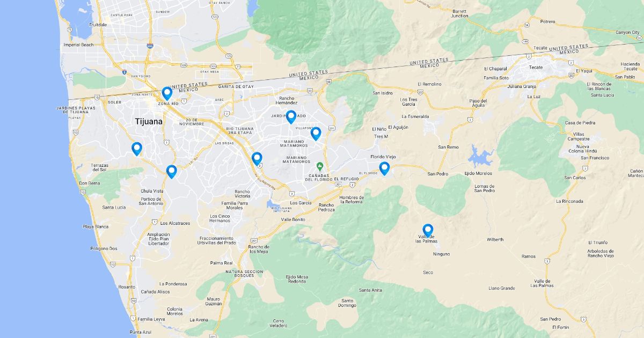Click the blue pin at El Florido
The image size is (644, 338).
[x=385, y=168]
